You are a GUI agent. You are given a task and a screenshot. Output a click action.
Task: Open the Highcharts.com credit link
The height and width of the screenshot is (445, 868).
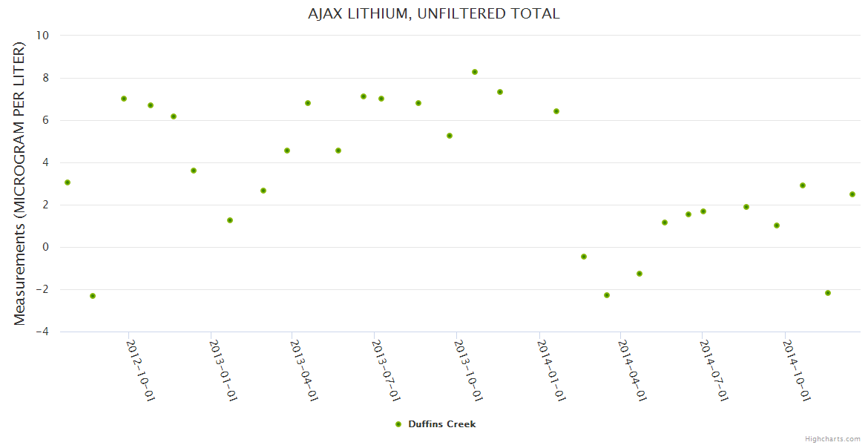pos(832,438)
